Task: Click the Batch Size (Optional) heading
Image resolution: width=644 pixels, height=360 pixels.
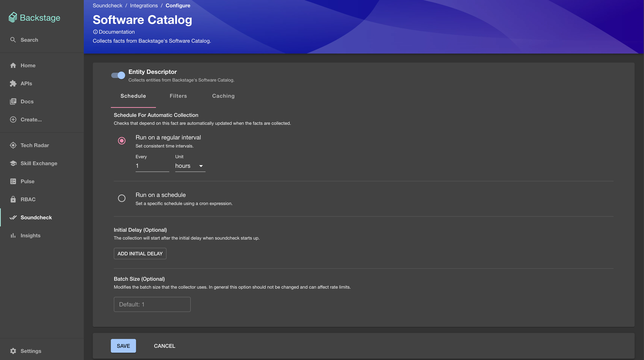Action: [x=139, y=279]
